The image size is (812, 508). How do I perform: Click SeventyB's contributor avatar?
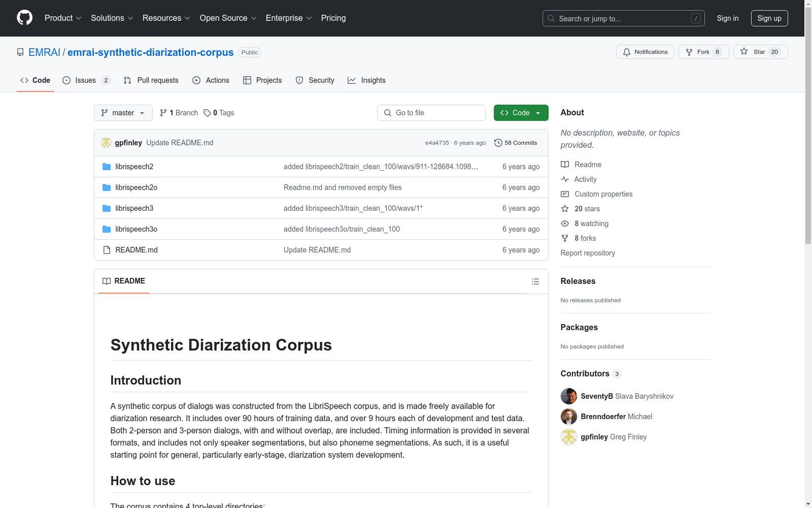click(569, 396)
